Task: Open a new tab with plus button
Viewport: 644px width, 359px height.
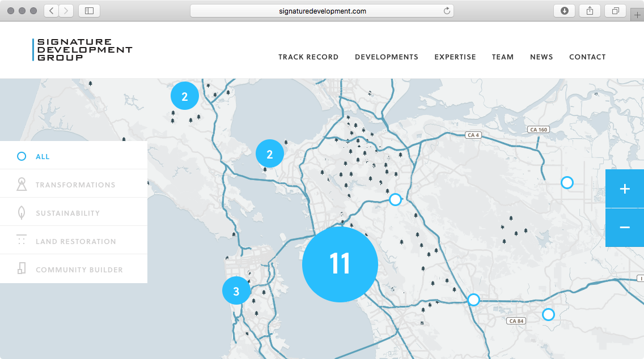Action: click(x=637, y=15)
